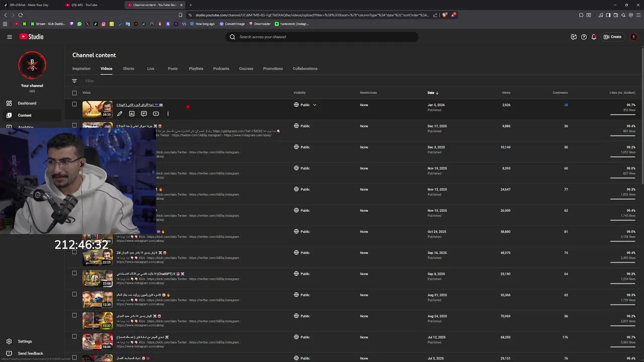Open Content in the left sidebar
The image size is (644, 362).
(32, 115)
